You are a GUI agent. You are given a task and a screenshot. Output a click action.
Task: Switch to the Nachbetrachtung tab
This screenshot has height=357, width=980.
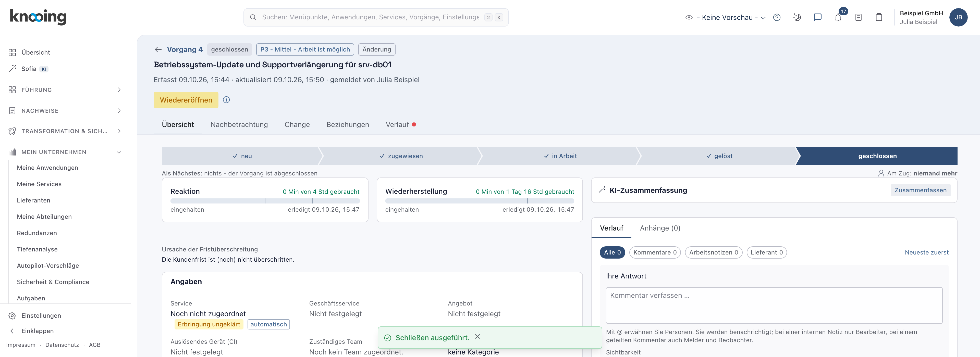tap(239, 125)
